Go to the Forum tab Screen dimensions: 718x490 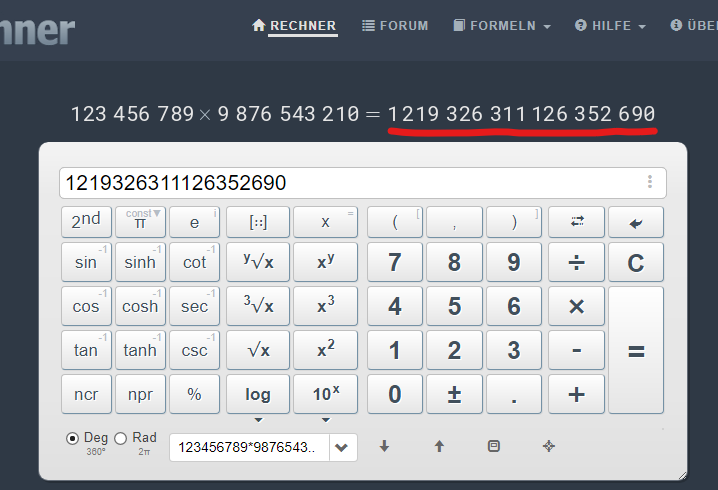coord(395,26)
